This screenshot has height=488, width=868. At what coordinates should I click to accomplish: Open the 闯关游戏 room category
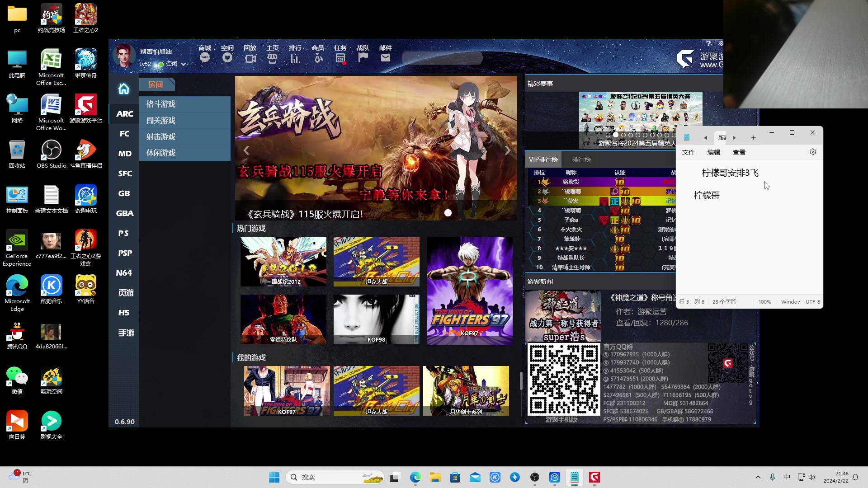click(x=185, y=120)
